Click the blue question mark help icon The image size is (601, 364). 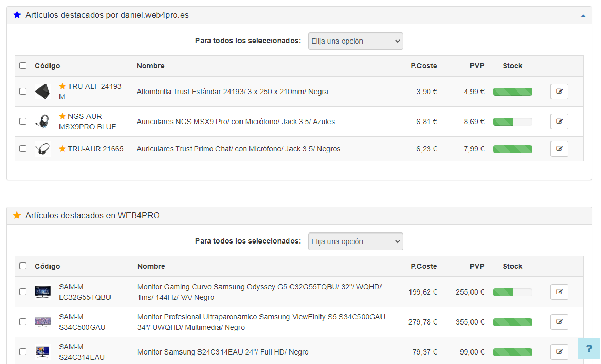(x=589, y=349)
